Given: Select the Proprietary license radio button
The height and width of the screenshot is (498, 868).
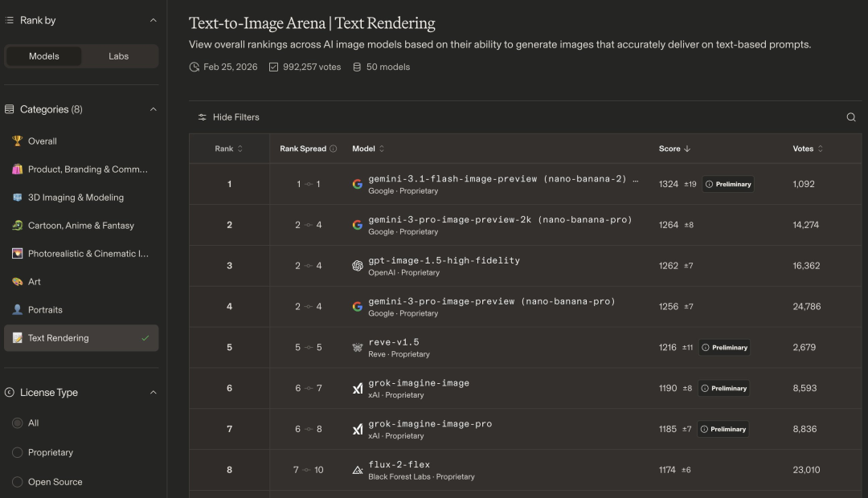Looking at the screenshot, I should 18,453.
